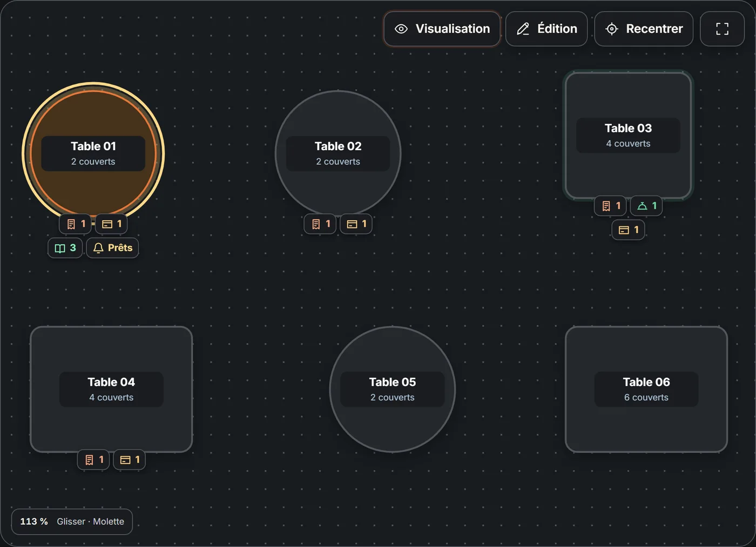
Task: Switch to Visualisation mode
Action: tap(442, 29)
